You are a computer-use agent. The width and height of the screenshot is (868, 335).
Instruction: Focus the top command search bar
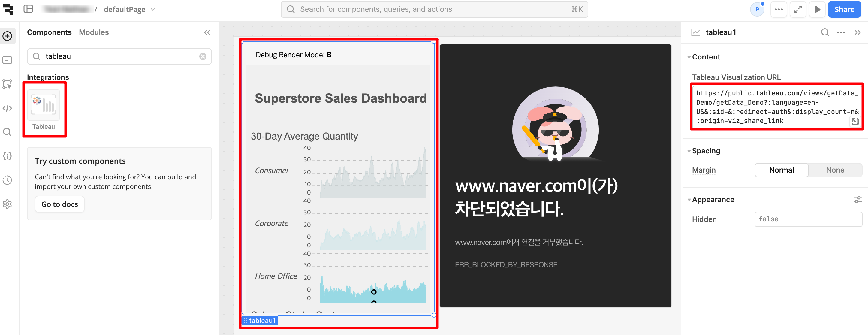(x=434, y=9)
